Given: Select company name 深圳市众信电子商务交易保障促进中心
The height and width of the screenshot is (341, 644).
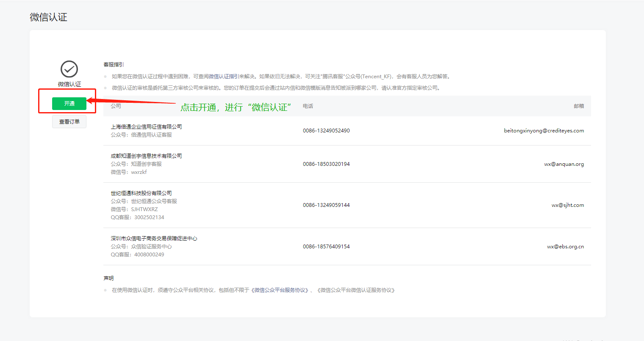Looking at the screenshot, I should (x=154, y=239).
